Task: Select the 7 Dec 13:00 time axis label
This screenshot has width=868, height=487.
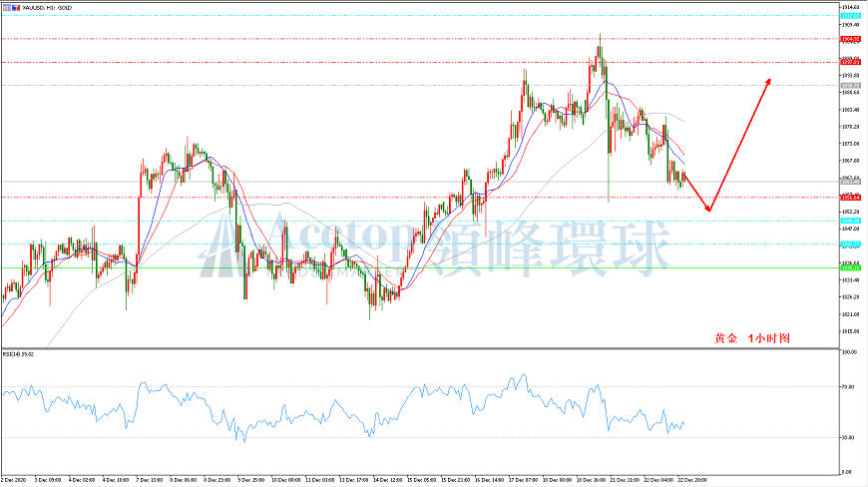Action: [149, 480]
